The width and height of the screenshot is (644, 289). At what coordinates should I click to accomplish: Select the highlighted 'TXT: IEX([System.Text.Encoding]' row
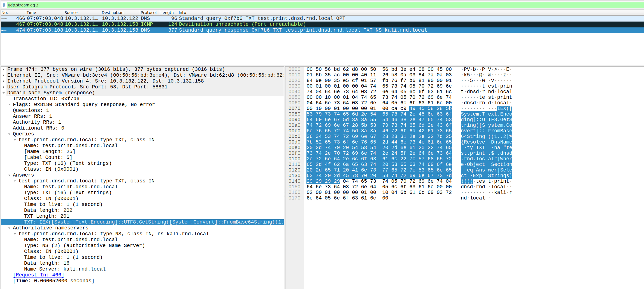[x=142, y=222]
